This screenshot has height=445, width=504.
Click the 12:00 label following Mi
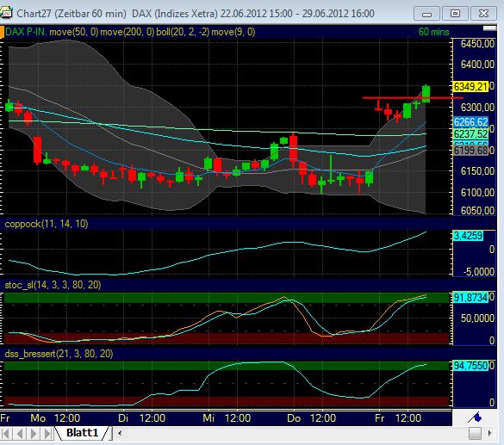tap(238, 418)
